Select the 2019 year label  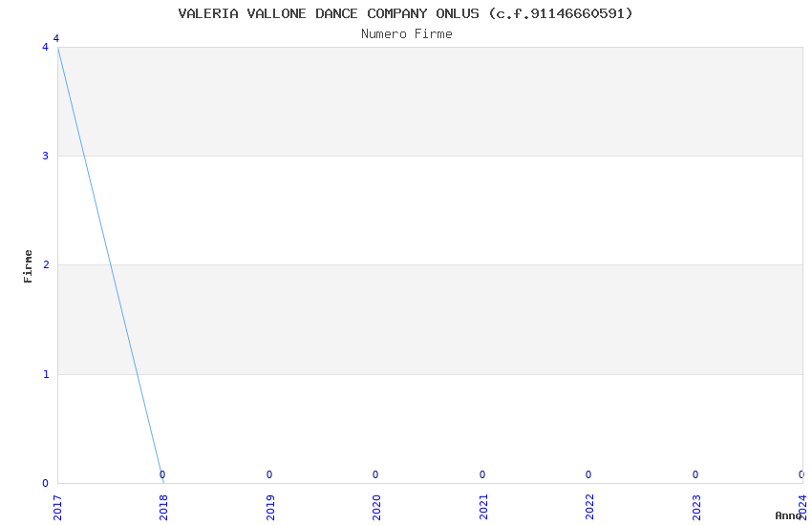pos(270,508)
